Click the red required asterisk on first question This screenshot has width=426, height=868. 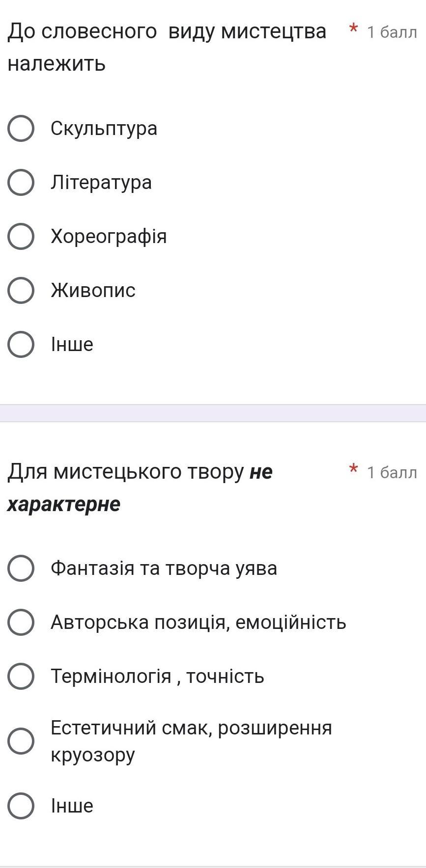coord(353,29)
